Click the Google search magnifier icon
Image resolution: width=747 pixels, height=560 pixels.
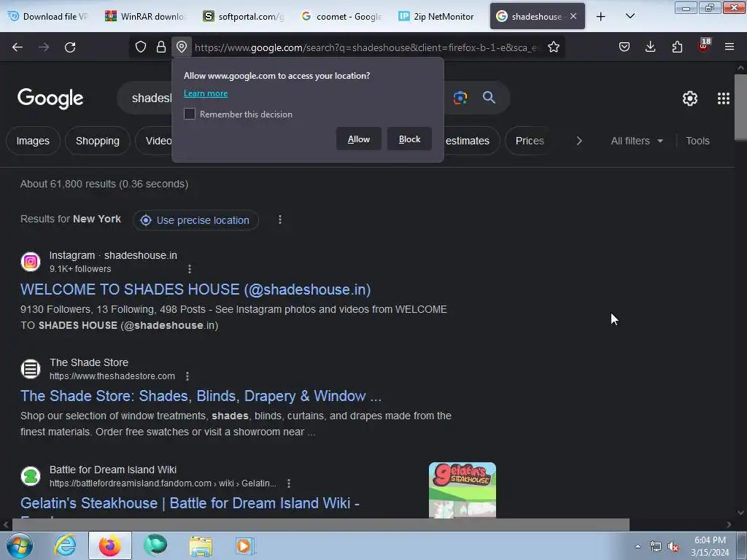coord(489,98)
